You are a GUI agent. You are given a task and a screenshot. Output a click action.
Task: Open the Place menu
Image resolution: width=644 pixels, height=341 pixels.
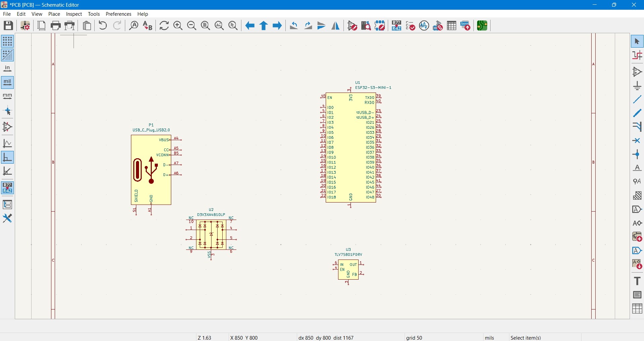tap(54, 14)
